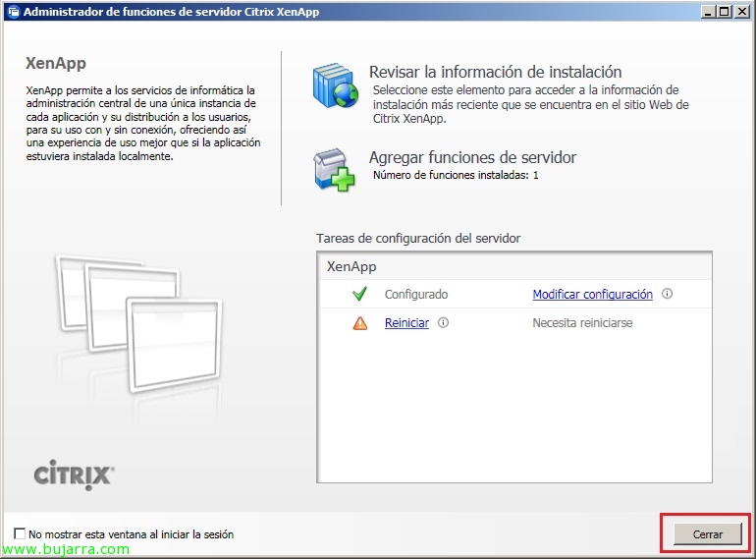This screenshot has width=756, height=559.
Task: Click the 'Necesita reiniciarse' status text
Action: point(582,322)
